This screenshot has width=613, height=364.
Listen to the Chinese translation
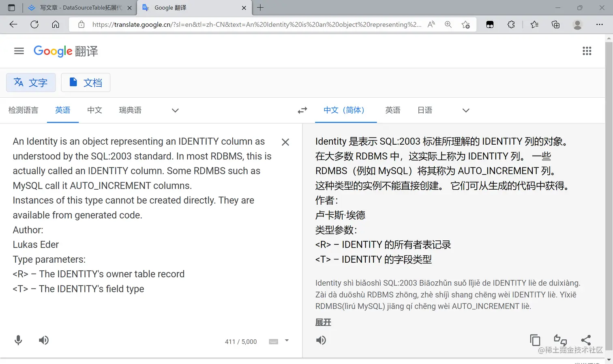click(321, 340)
